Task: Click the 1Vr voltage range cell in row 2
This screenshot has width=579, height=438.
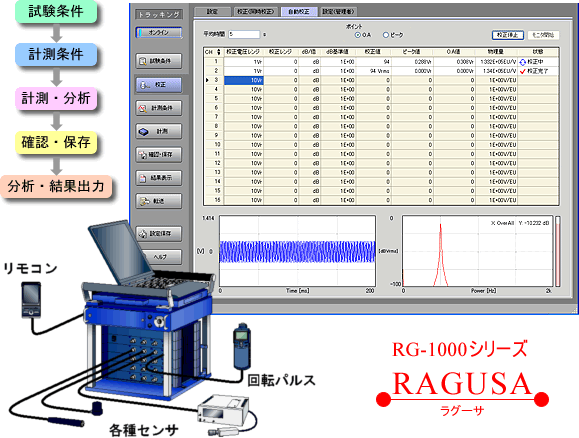Action: (x=244, y=71)
